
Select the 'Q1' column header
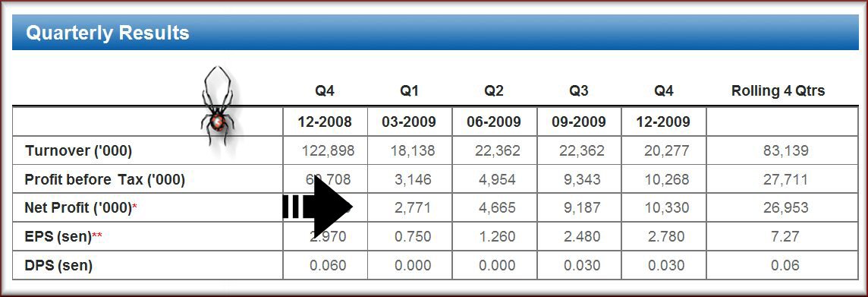point(409,91)
